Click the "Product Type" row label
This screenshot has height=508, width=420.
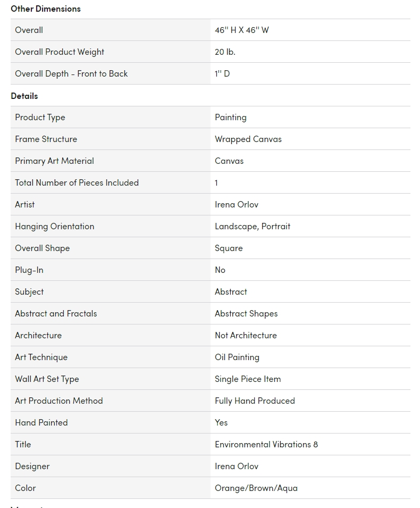[40, 117]
